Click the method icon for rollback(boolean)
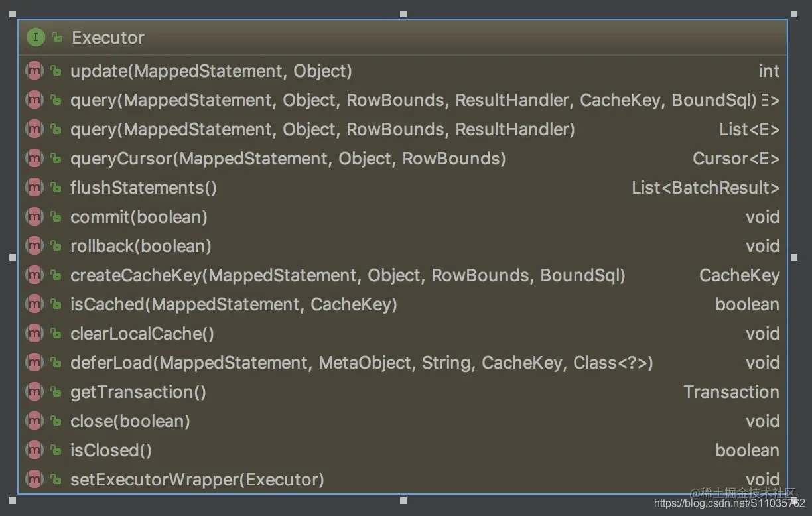812x516 pixels. click(34, 246)
